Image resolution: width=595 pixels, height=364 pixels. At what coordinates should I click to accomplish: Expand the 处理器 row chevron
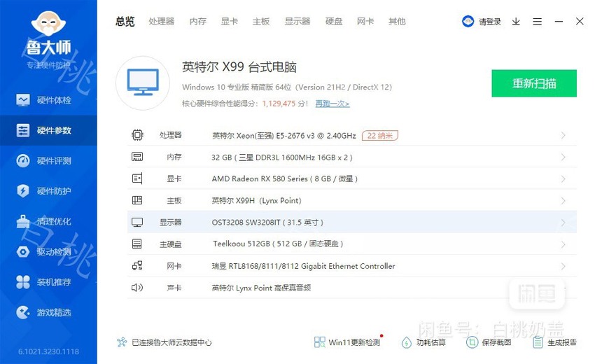[563, 136]
